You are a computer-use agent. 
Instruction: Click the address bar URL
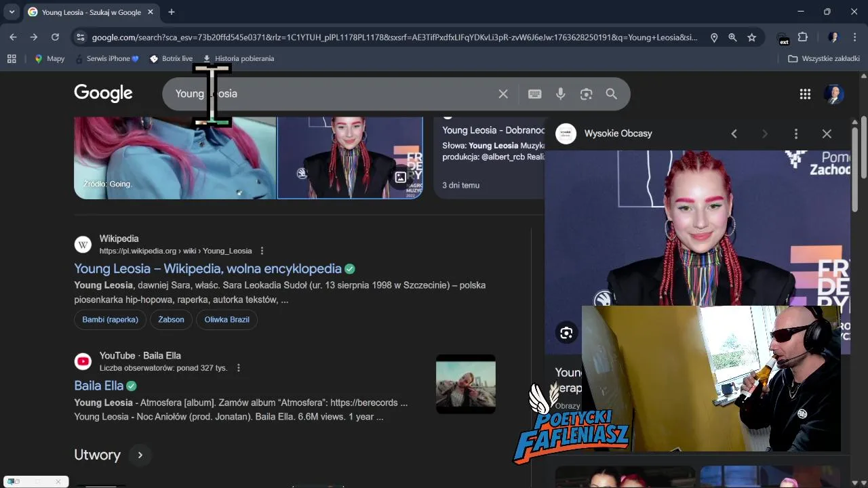tap(394, 37)
